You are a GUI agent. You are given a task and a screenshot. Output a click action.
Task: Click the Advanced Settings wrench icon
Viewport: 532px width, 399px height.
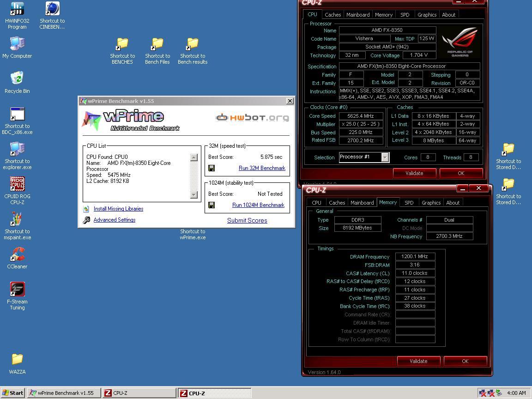86,220
